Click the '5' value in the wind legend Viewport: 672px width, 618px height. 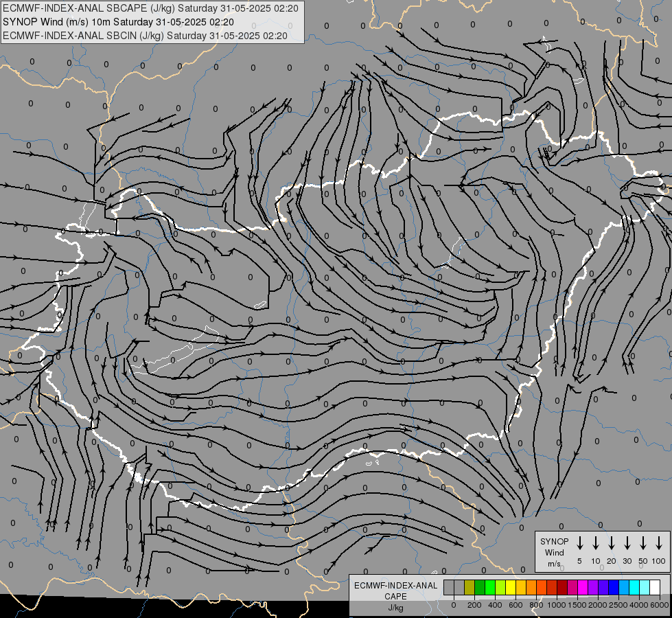pyautogui.click(x=579, y=561)
